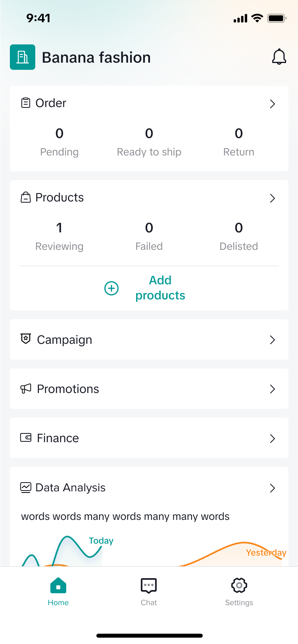Tap the Campaign badge icon
298x644 pixels.
(26, 339)
